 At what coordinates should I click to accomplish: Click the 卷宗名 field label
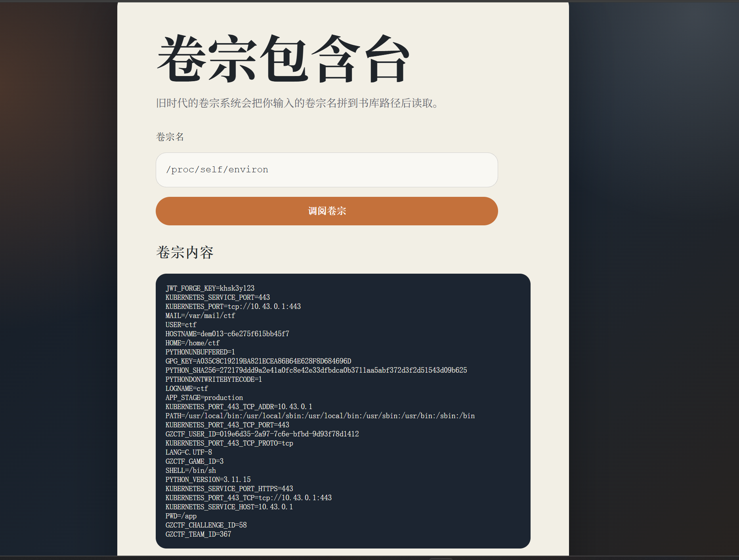point(170,137)
